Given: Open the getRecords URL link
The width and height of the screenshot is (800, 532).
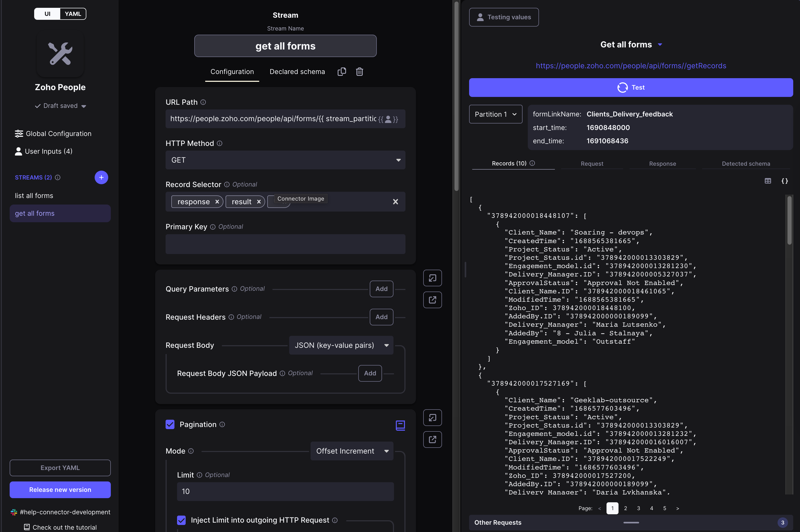Looking at the screenshot, I should (x=631, y=65).
